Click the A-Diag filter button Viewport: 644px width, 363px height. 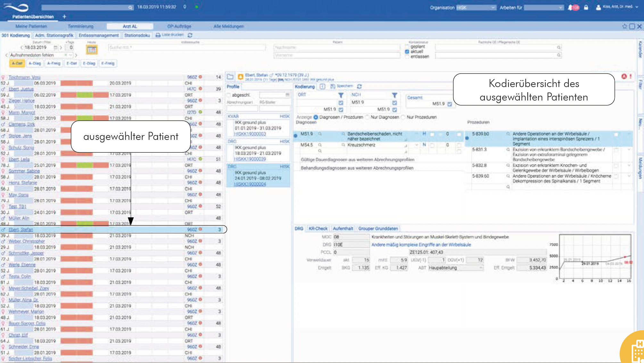click(35, 63)
